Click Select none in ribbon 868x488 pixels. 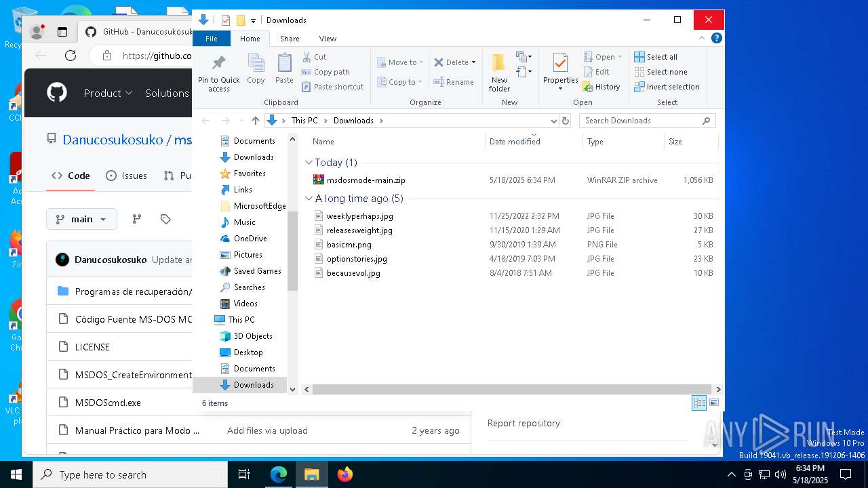pos(660,72)
